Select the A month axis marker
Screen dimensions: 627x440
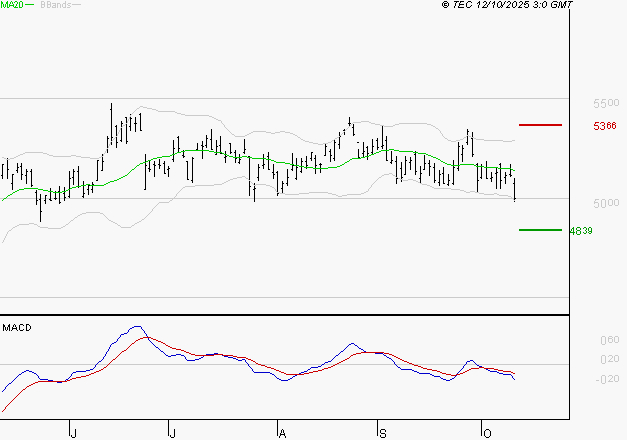pos(282,433)
